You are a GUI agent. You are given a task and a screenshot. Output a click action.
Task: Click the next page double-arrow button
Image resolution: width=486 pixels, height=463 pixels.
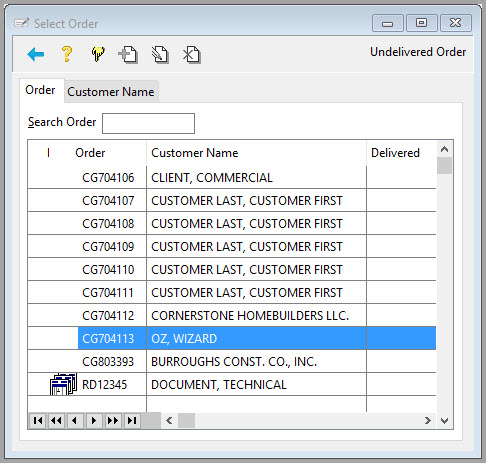point(113,421)
